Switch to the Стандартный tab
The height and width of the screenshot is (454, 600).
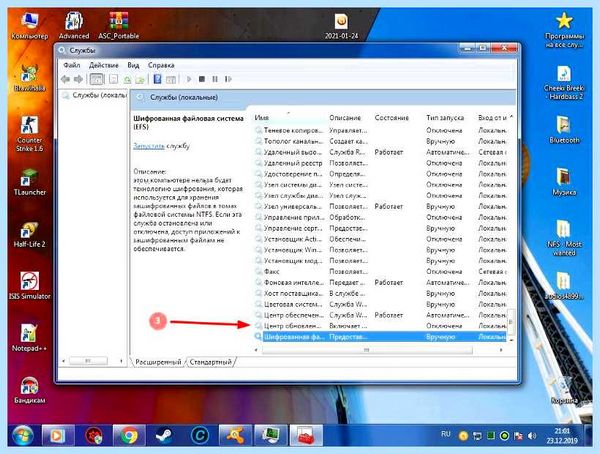tap(210, 362)
